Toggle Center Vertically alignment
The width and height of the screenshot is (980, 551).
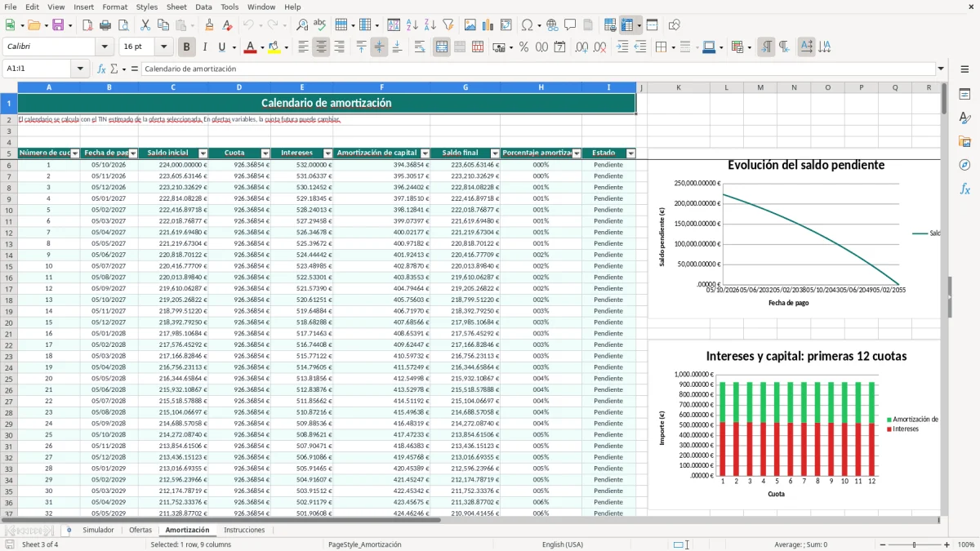point(379,47)
